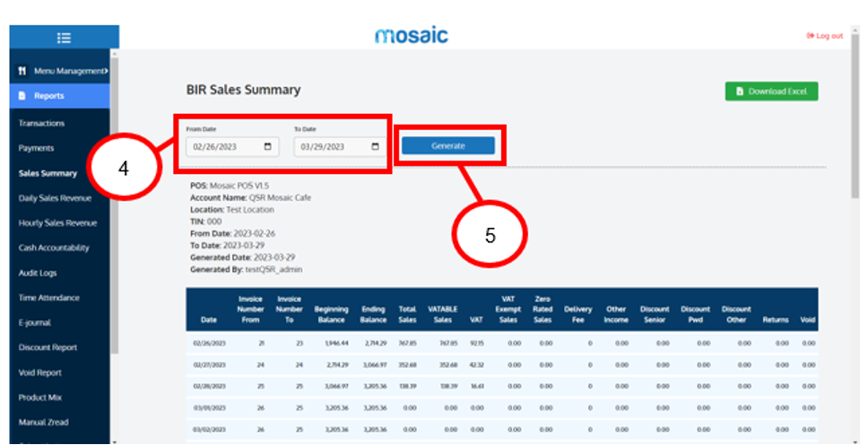The height and width of the screenshot is (445, 868).
Task: Click the Invoice Number From column header
Action: pos(250,310)
